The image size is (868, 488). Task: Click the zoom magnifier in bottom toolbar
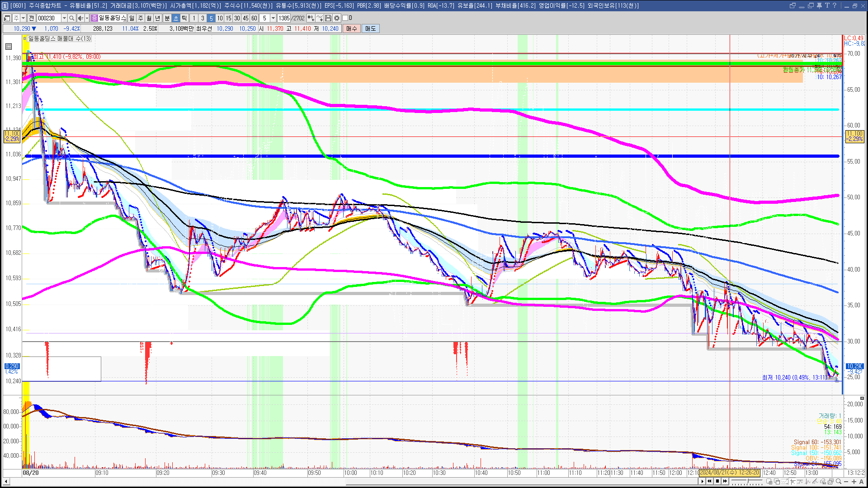click(x=838, y=482)
